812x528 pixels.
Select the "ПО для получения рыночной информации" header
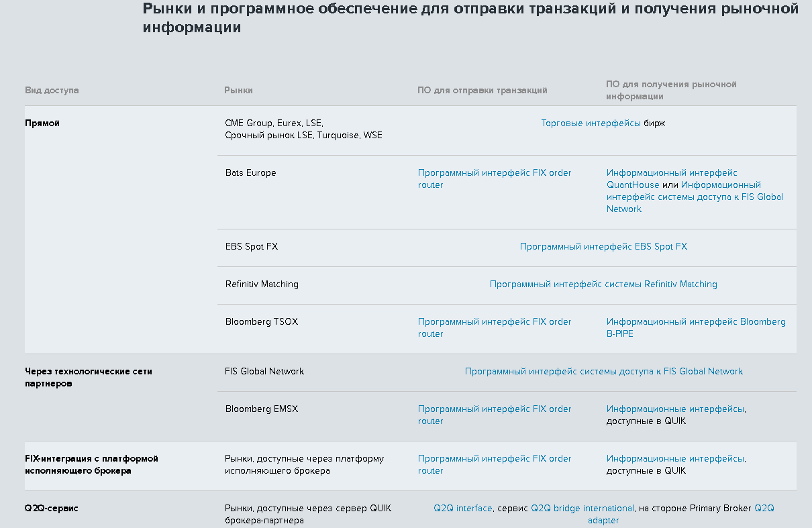tap(671, 91)
